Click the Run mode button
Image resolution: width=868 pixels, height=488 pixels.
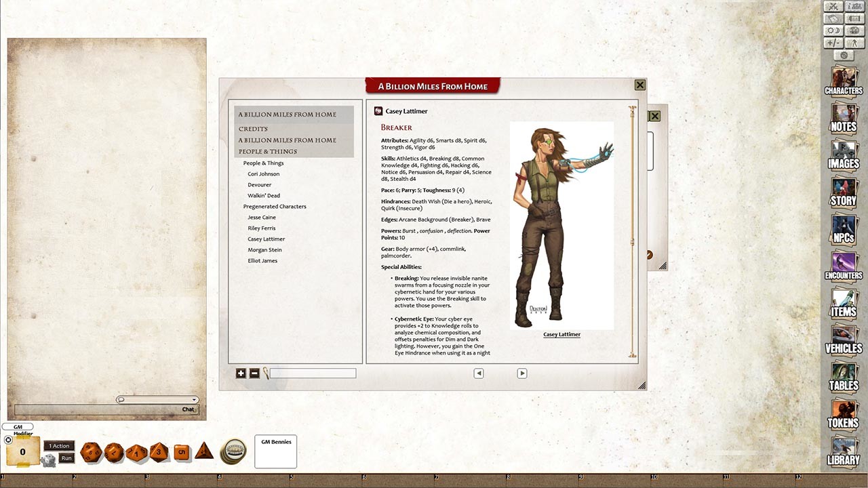pyautogui.click(x=66, y=457)
